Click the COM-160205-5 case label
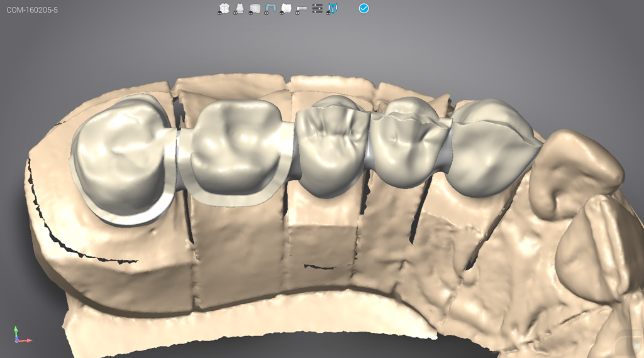Screen dimensions: 644x358 [x=32, y=10]
